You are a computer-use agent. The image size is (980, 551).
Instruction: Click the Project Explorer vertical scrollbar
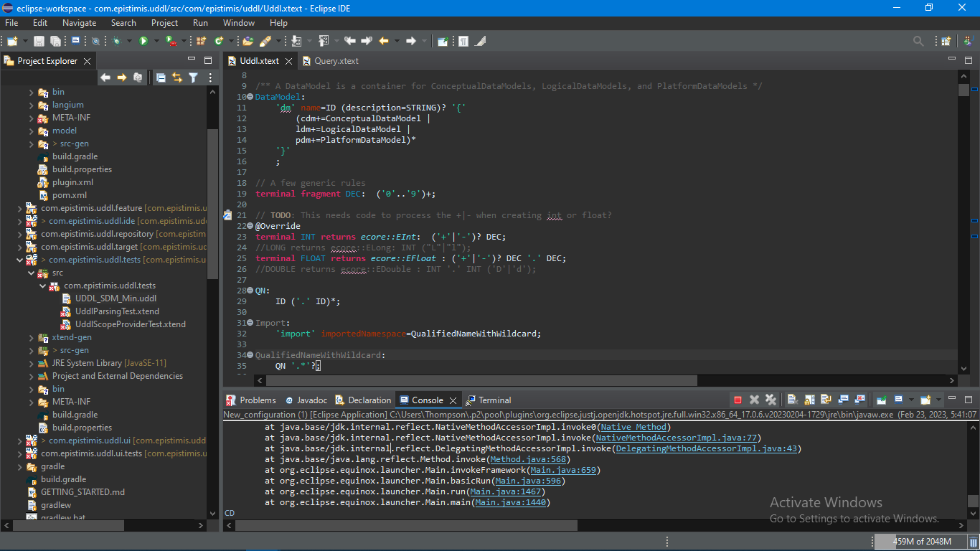click(212, 204)
